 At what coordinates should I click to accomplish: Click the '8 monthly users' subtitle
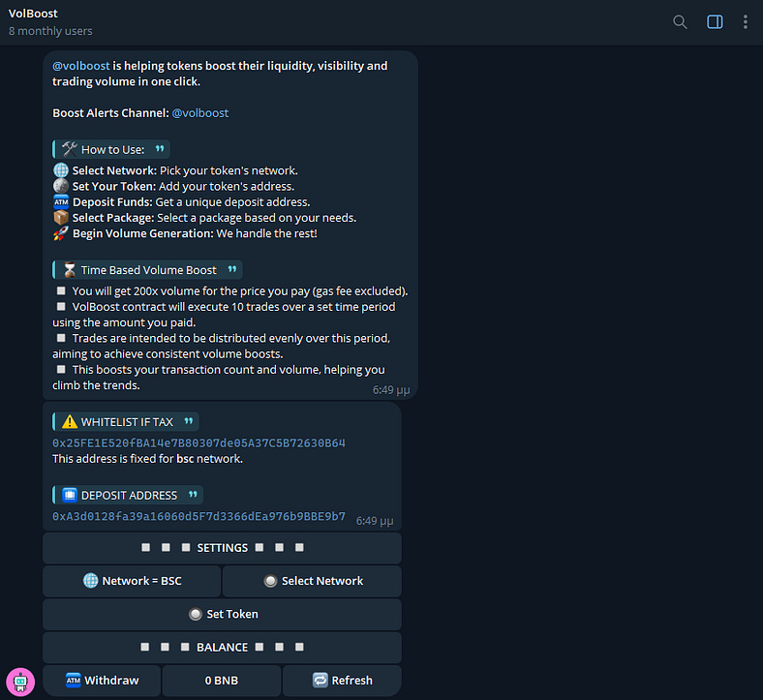click(x=50, y=31)
